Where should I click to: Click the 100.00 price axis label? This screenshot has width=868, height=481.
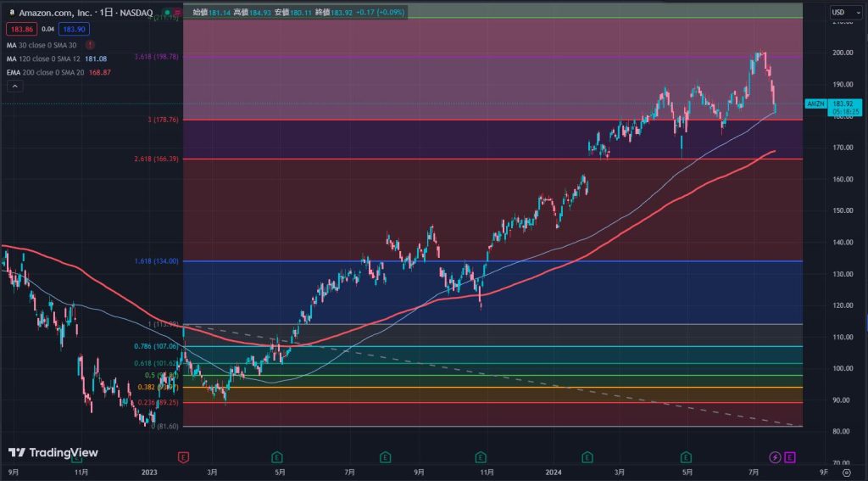coord(843,368)
